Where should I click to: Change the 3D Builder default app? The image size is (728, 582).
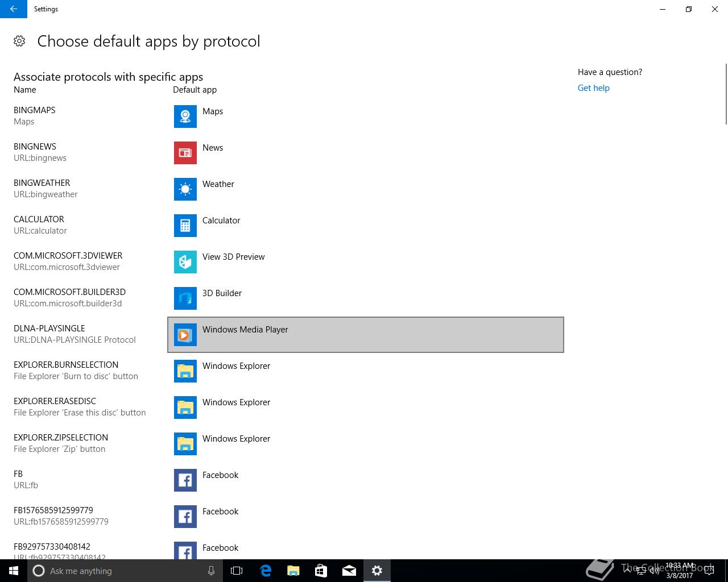222,293
